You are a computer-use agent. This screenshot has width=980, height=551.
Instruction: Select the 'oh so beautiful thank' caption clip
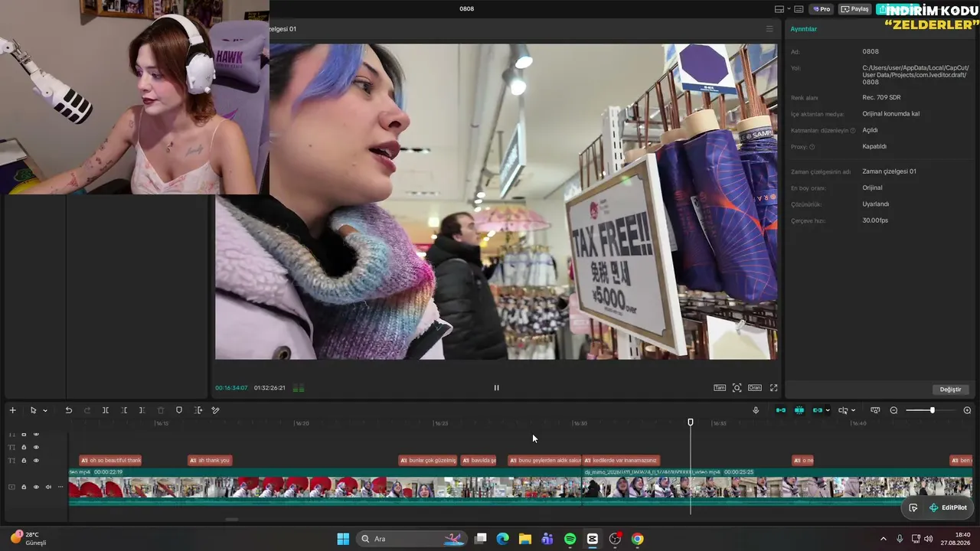110,460
